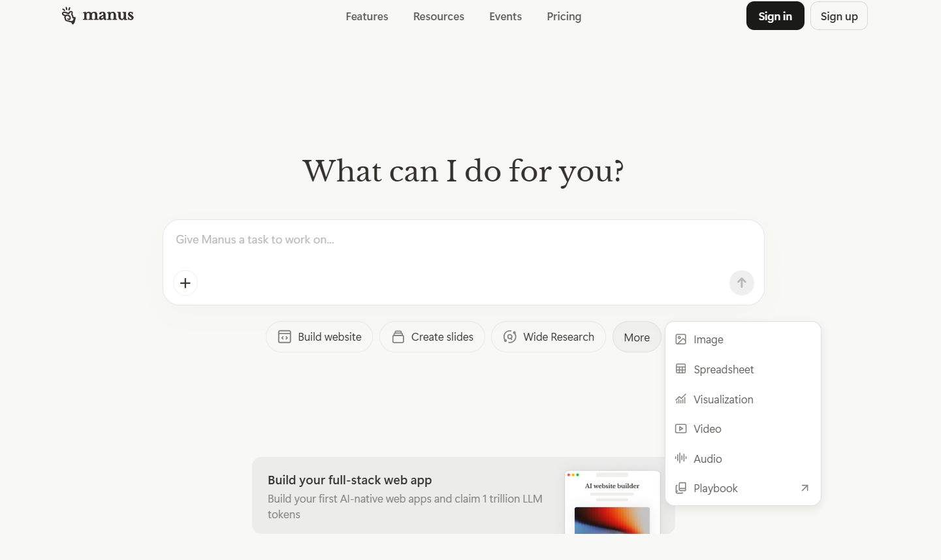The image size is (941, 560).
Task: Select the Audio waveform icon
Action: tap(681, 458)
